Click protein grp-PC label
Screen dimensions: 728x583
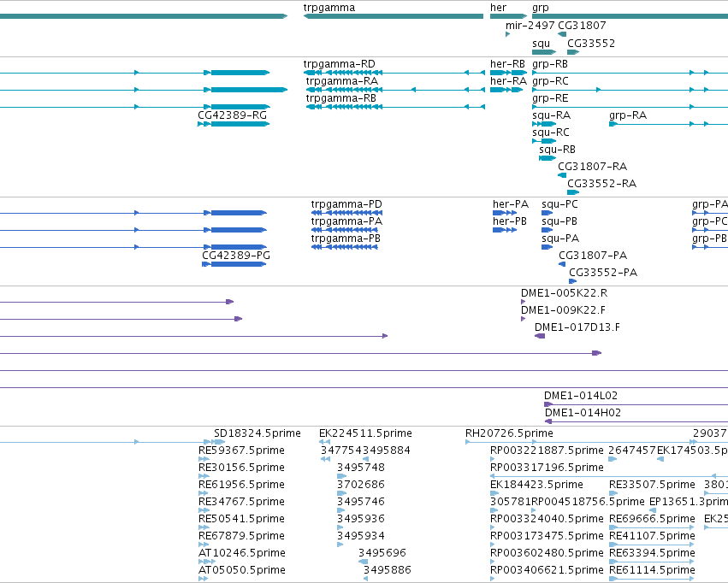[x=710, y=221]
